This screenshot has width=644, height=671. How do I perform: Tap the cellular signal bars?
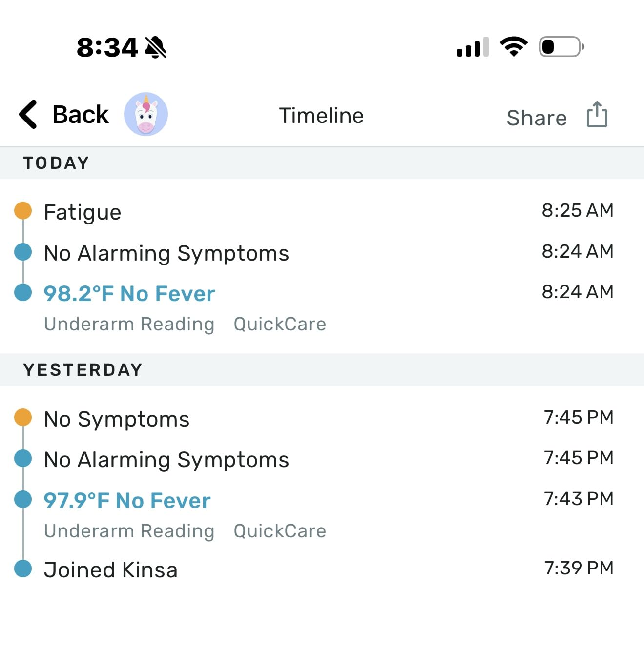tap(472, 47)
